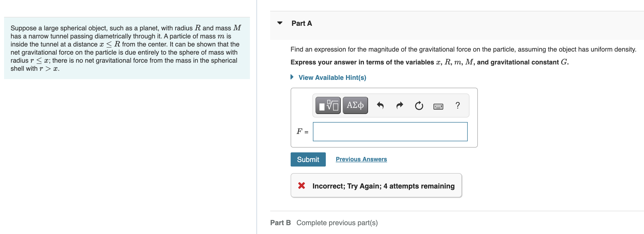Open the Greek symbols ΑΣφ palette
The height and width of the screenshot is (234, 644).
point(355,105)
